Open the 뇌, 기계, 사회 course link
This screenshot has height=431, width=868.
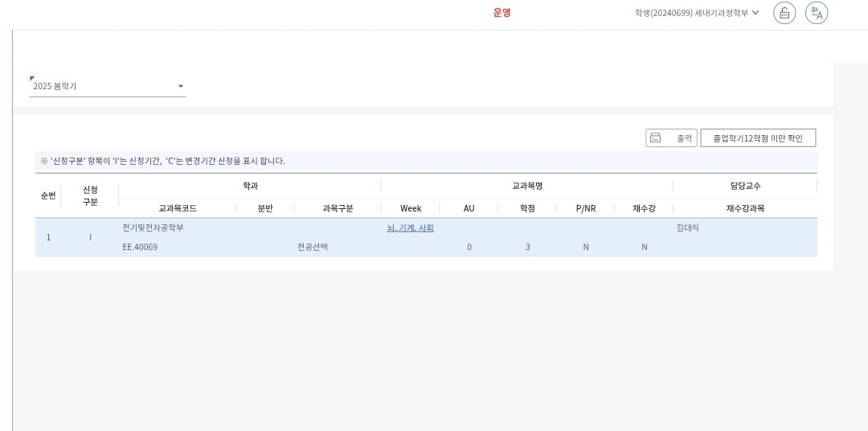(410, 228)
